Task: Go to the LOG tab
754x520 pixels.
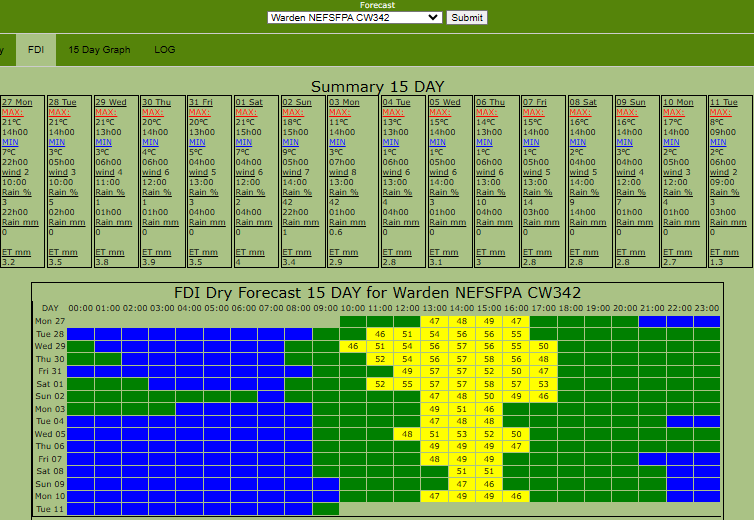Action: coord(165,49)
